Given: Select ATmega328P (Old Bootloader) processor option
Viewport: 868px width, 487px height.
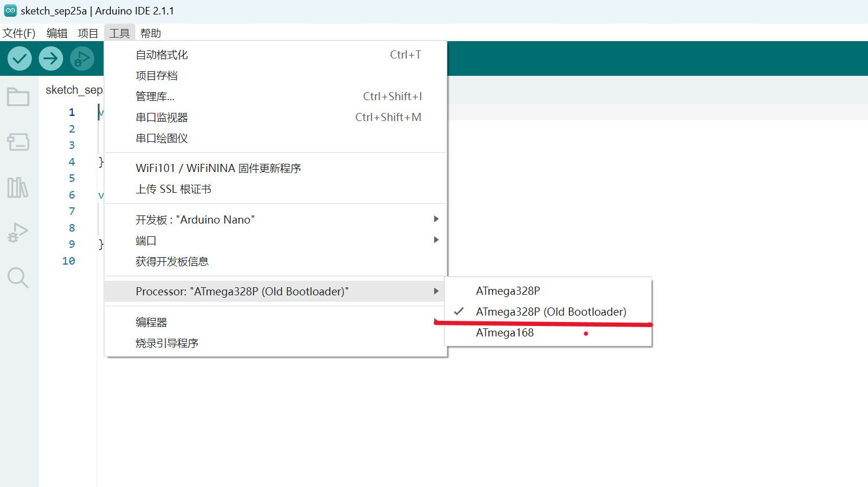Looking at the screenshot, I should pos(550,312).
